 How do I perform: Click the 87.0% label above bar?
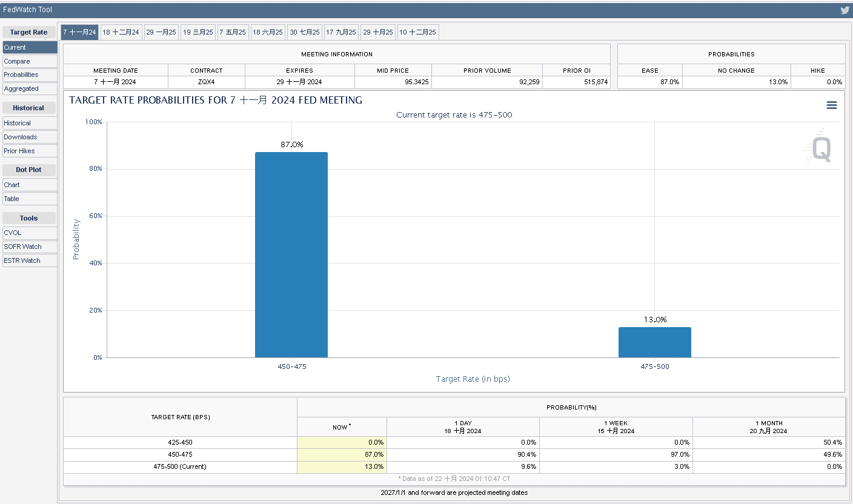pyautogui.click(x=291, y=144)
